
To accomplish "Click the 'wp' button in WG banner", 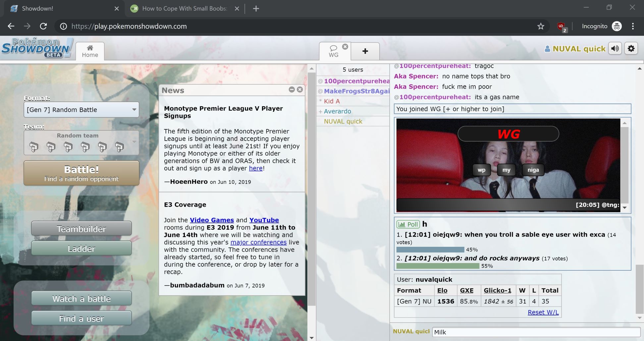I will 481,170.
